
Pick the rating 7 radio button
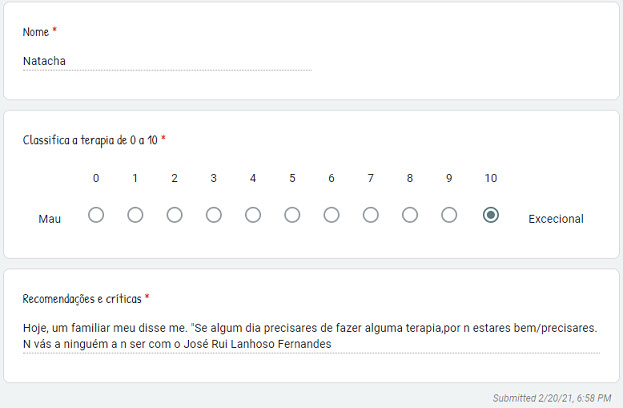point(371,215)
